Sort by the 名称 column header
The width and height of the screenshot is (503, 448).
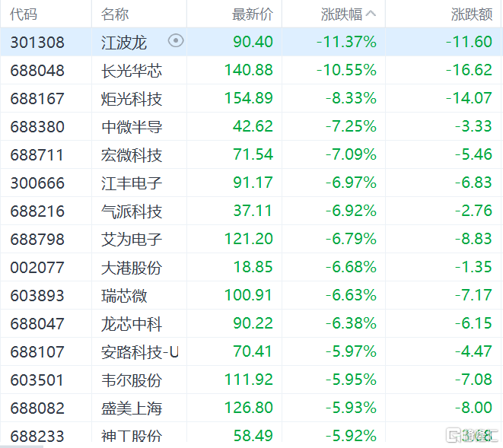pyautogui.click(x=115, y=14)
